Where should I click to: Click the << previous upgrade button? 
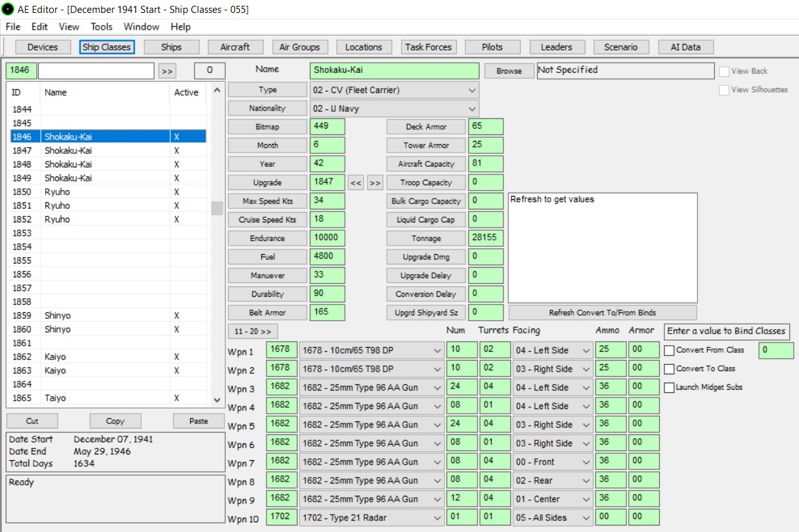click(x=356, y=183)
